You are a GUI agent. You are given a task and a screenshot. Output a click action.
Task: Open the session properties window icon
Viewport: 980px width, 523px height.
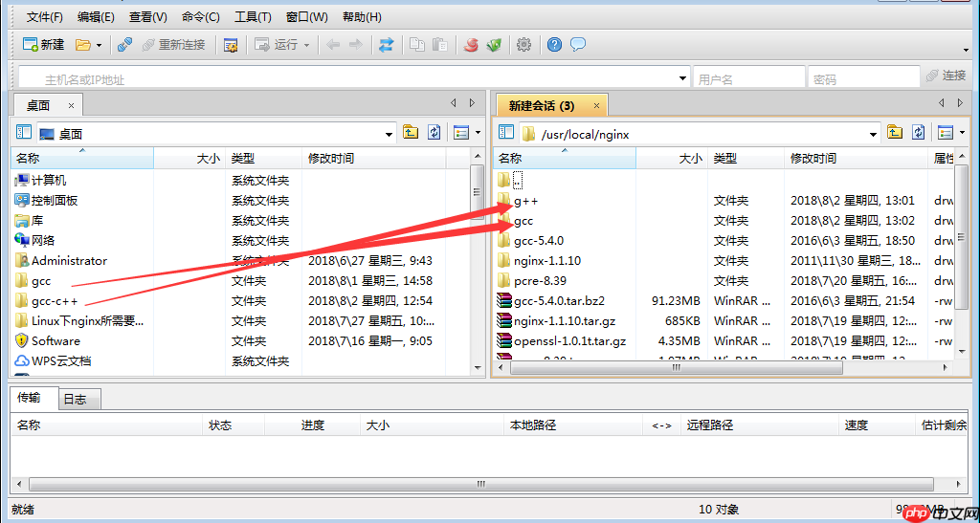(232, 45)
